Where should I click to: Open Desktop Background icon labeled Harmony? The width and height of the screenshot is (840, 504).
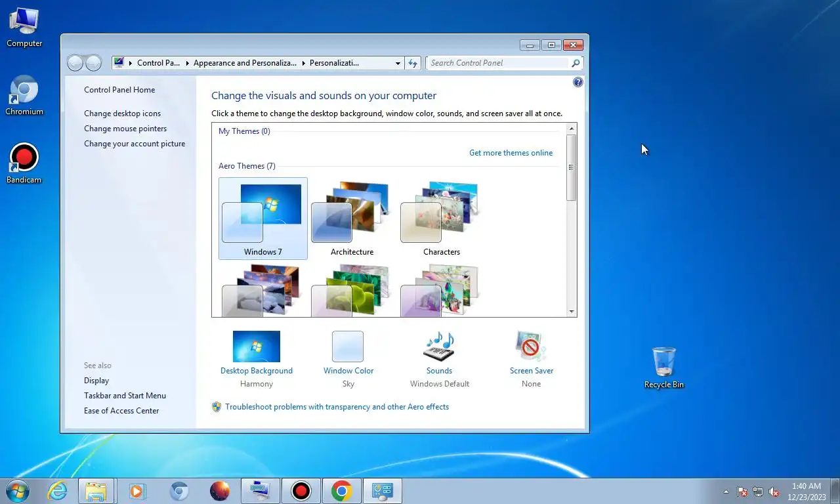257,346
